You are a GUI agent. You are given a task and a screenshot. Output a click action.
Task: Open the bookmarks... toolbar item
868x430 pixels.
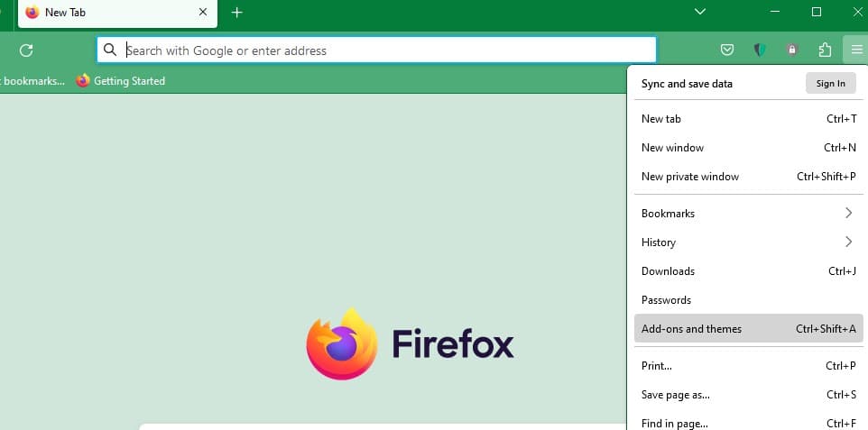32,81
